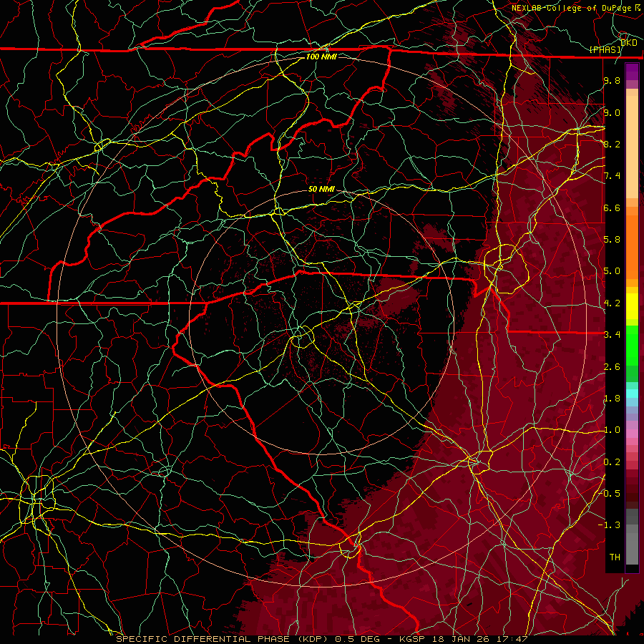Click the 7.4 value on the scale

612,176
